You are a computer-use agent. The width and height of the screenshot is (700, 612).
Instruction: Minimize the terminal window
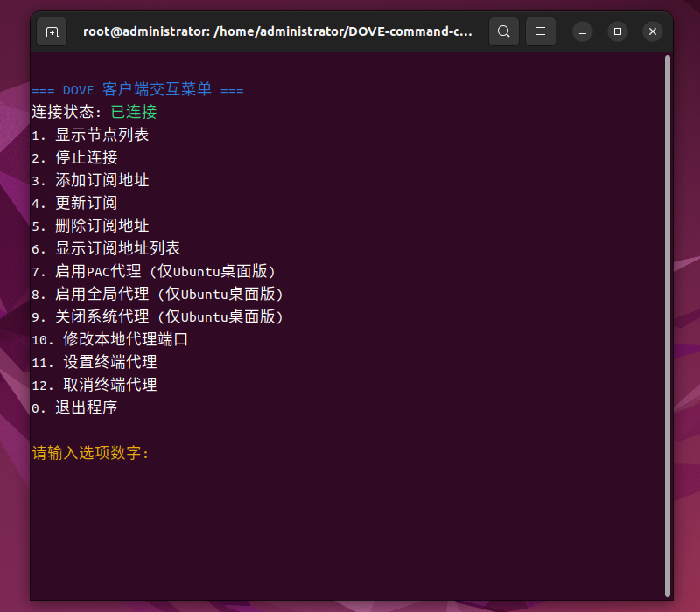pos(583,31)
